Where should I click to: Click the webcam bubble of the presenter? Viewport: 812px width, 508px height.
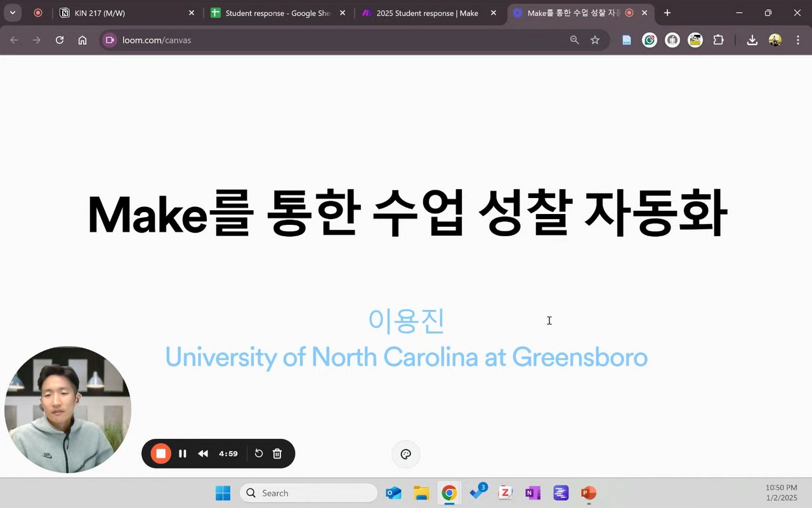point(68,410)
